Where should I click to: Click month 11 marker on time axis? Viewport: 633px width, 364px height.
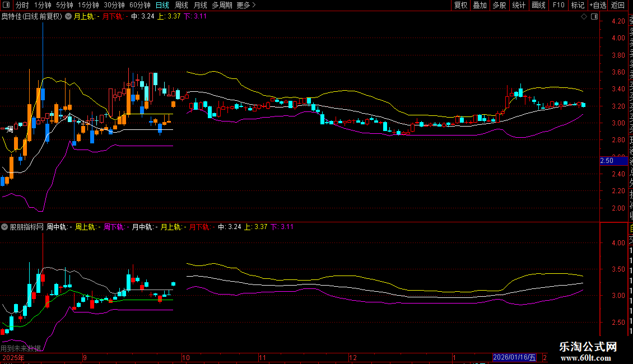262,357
